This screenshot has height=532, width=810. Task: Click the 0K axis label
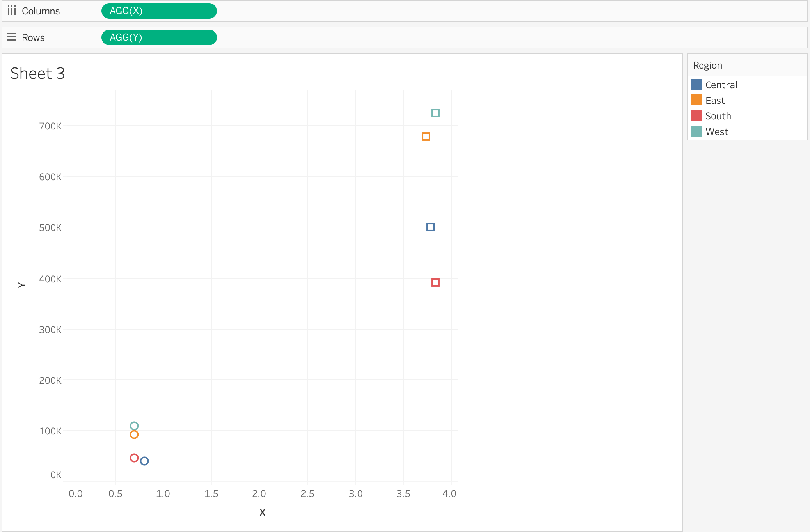pos(56,475)
